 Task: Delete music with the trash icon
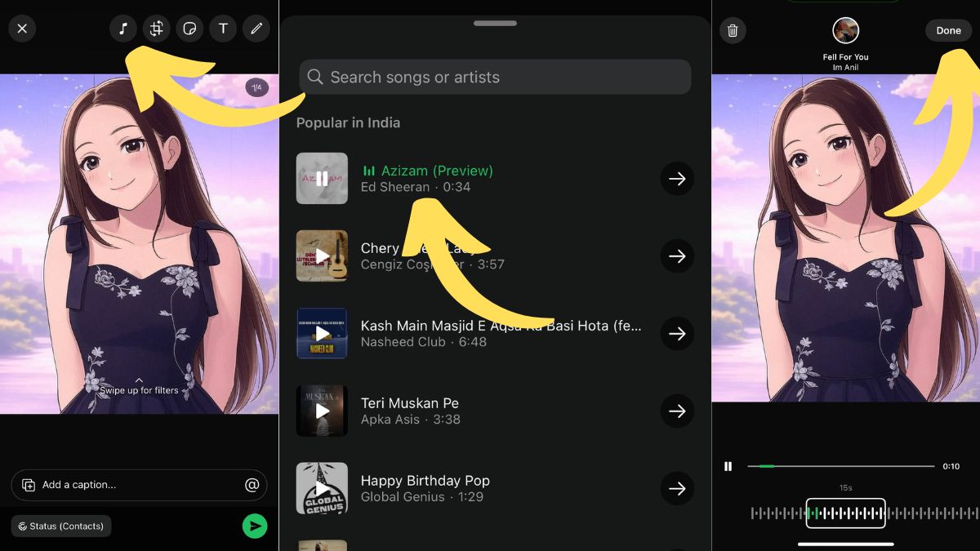coord(733,31)
